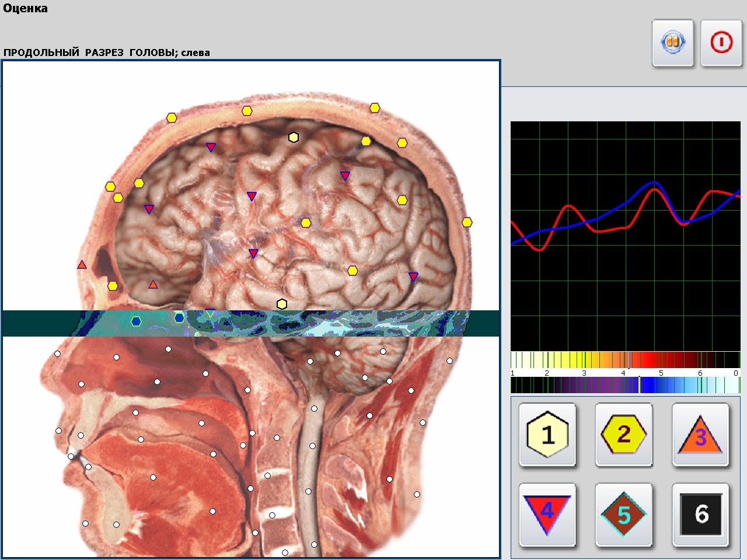Click the teal scanning band across head

pyautogui.click(x=350, y=324)
